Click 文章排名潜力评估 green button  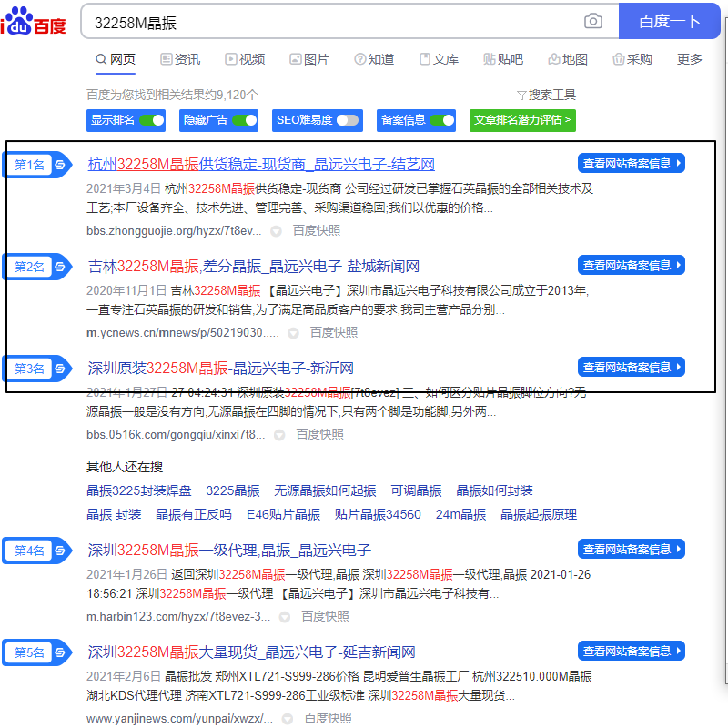click(522, 120)
